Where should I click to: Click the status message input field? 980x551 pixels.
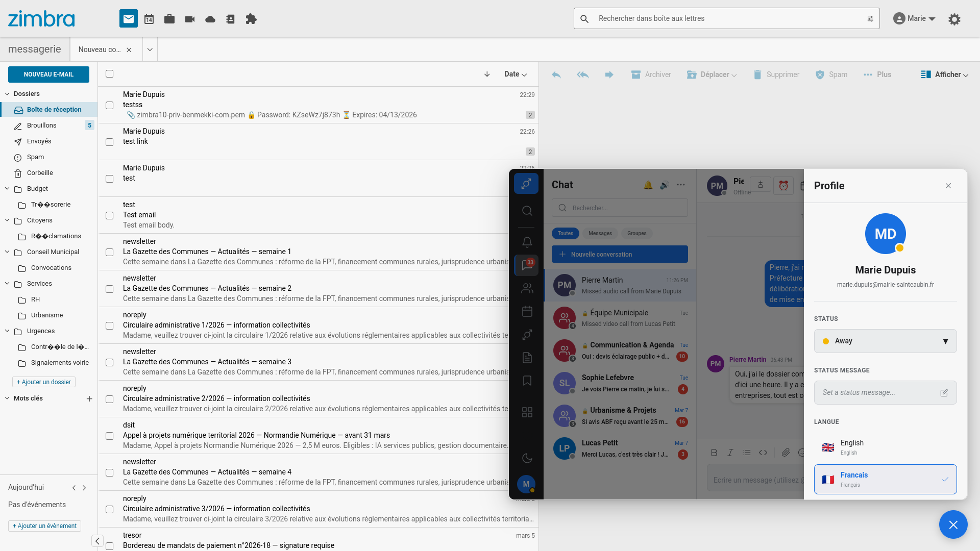pos(878,392)
